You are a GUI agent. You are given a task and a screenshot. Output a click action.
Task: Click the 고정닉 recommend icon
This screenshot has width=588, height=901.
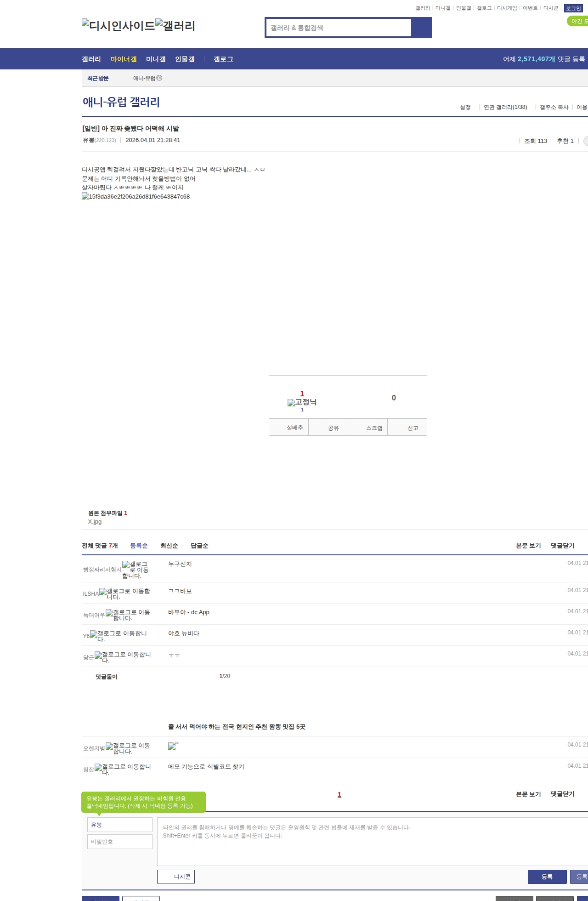[302, 402]
